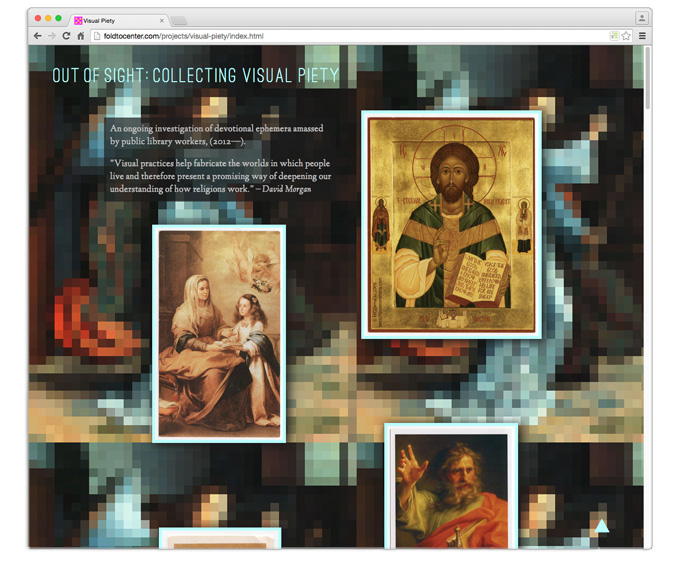Click the vertical page scrollbar thumb

[647, 78]
